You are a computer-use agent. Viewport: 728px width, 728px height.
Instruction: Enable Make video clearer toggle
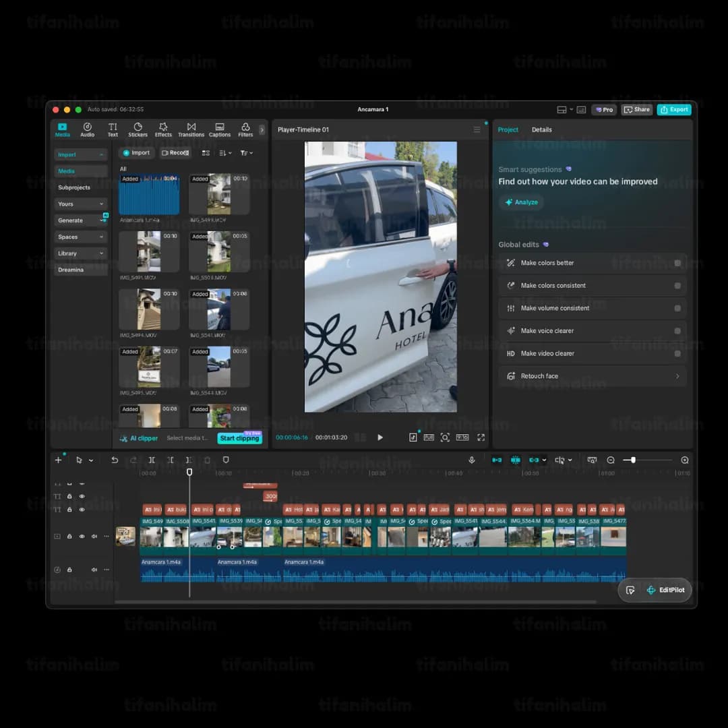click(677, 354)
